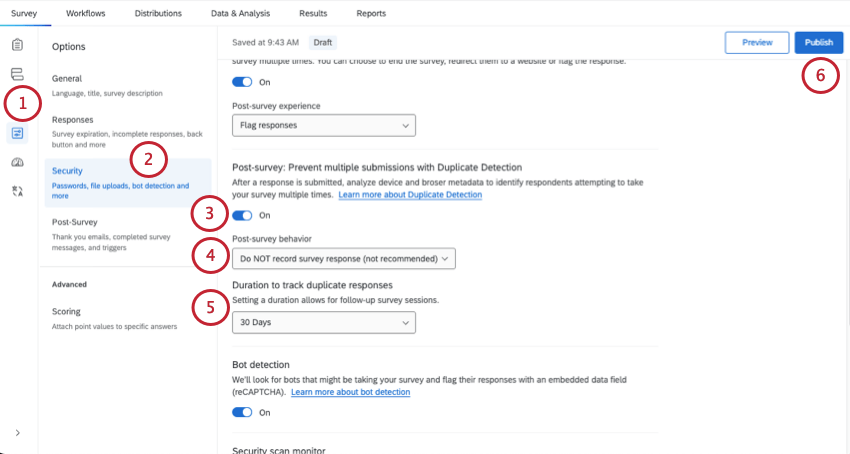Viewport: 850px width, 454px height.
Task: Open the survey flow icon in sidebar
Action: click(17, 74)
